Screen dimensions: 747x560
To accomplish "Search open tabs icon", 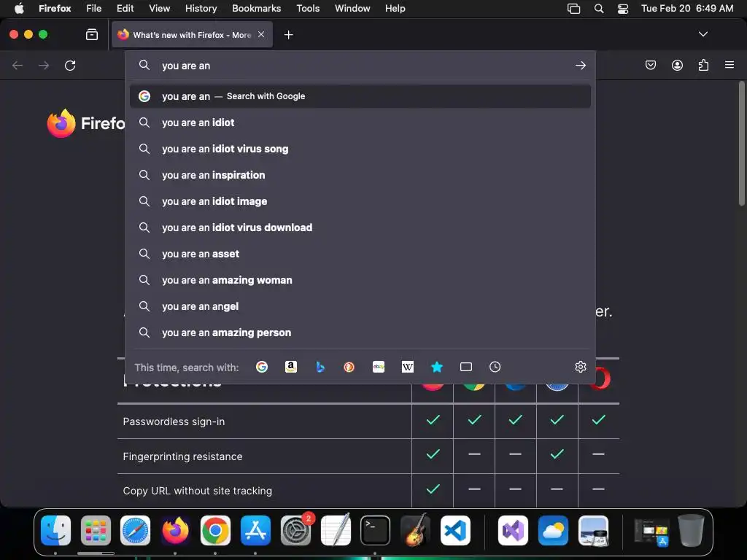I will 466,367.
